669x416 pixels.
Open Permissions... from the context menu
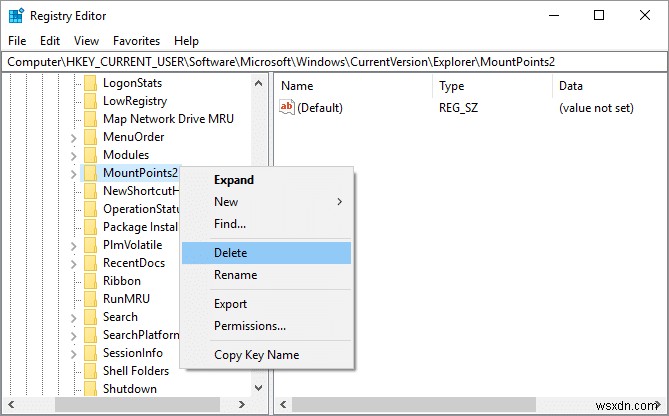point(267,326)
